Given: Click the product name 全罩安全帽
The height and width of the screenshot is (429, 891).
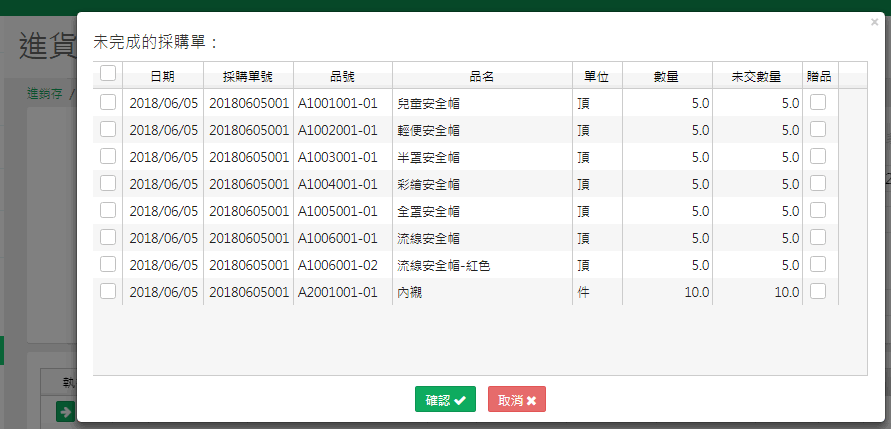Looking at the screenshot, I should click(x=428, y=211).
